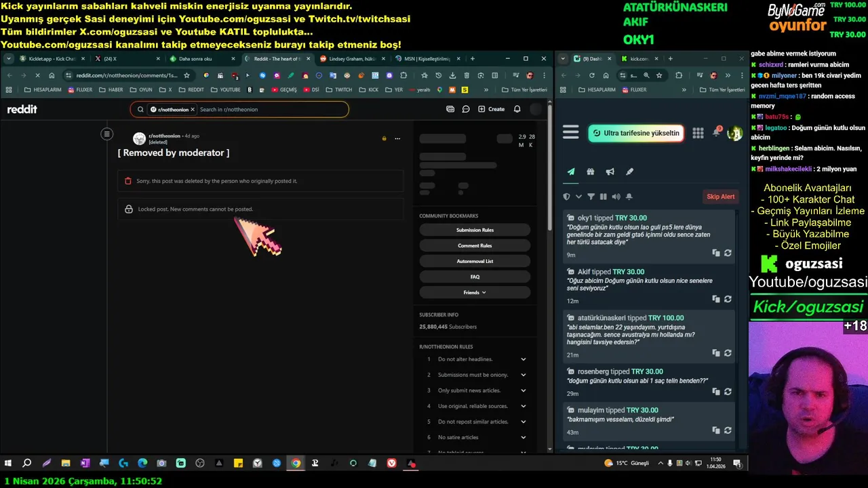
Task: Copy the rosenberg tip message
Action: 716,392
